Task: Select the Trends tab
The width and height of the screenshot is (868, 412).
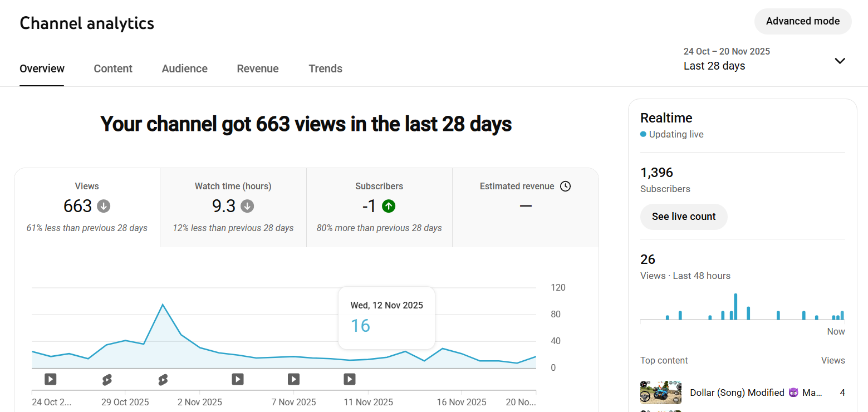Action: point(326,68)
